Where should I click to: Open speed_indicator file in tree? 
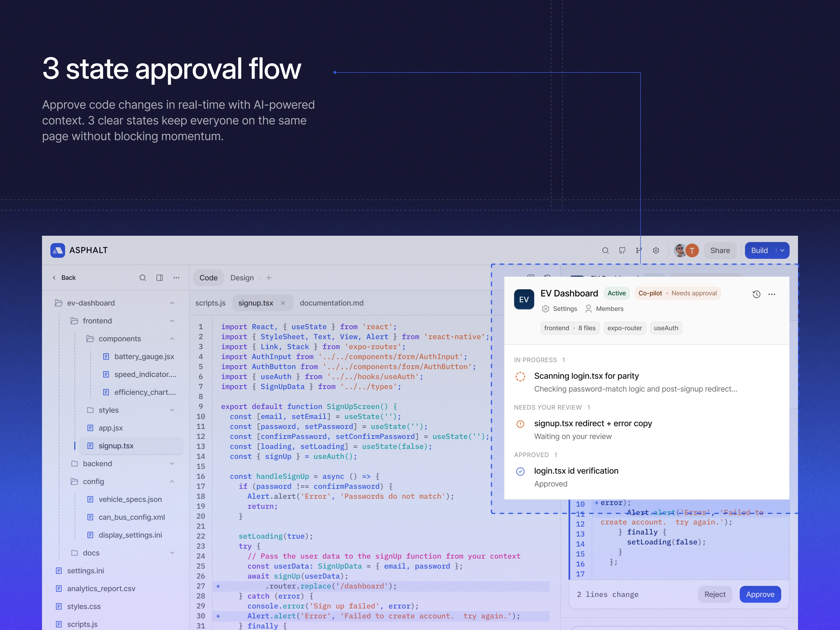(x=139, y=374)
